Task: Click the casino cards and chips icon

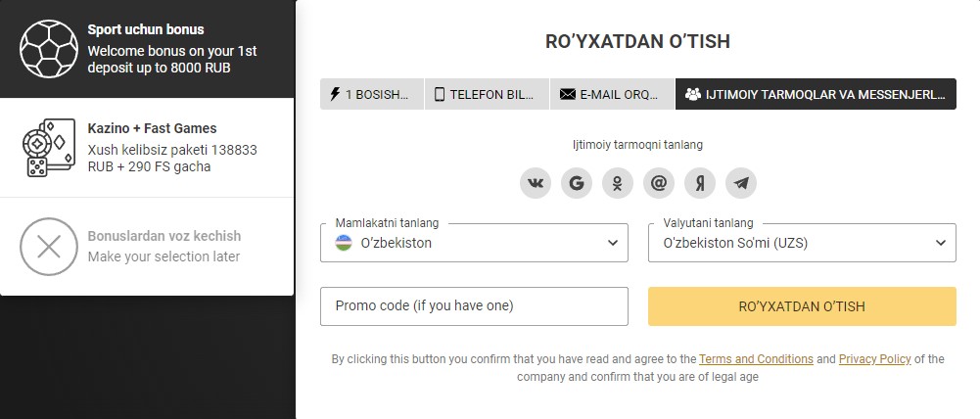Action: (49, 148)
